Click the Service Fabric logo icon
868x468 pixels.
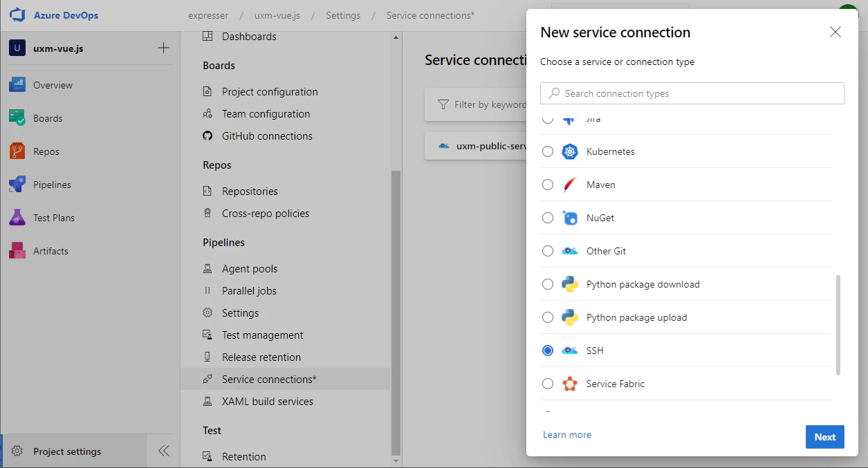click(x=570, y=384)
